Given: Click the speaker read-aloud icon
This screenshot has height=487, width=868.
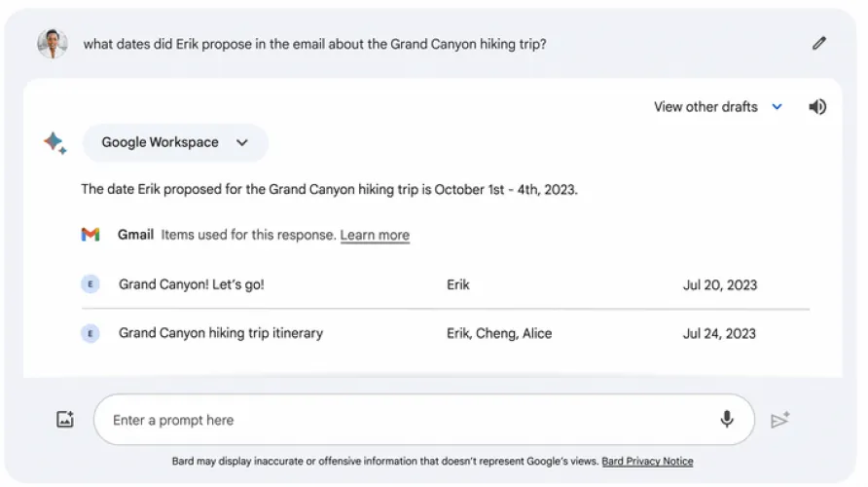Looking at the screenshot, I should click(x=817, y=107).
